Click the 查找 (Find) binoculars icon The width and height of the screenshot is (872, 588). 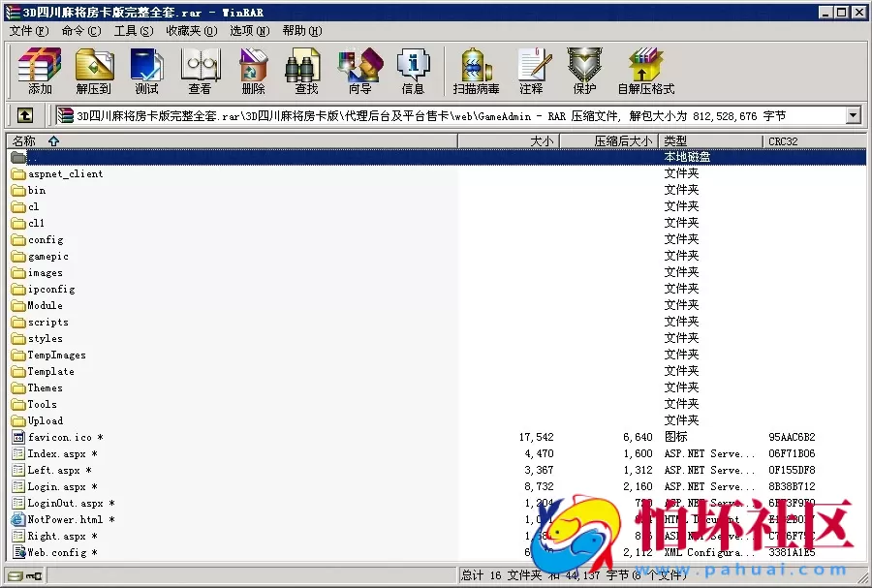(303, 71)
